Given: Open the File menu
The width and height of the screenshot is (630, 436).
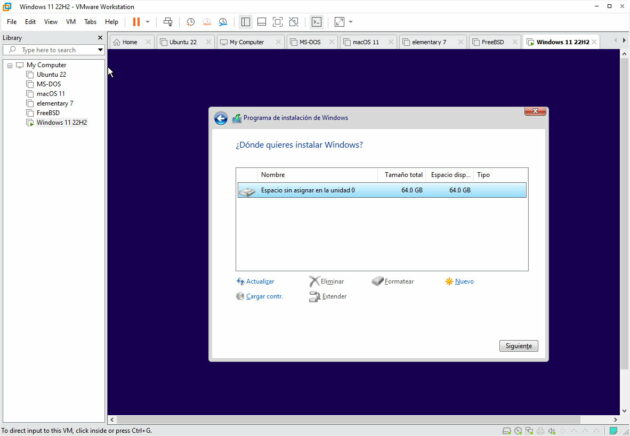Looking at the screenshot, I should [12, 22].
